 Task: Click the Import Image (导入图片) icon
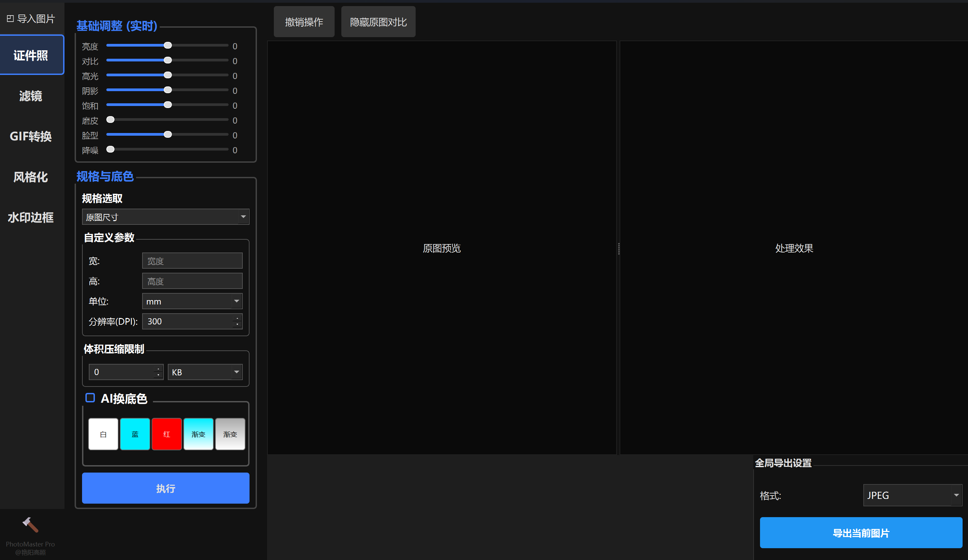(10, 19)
